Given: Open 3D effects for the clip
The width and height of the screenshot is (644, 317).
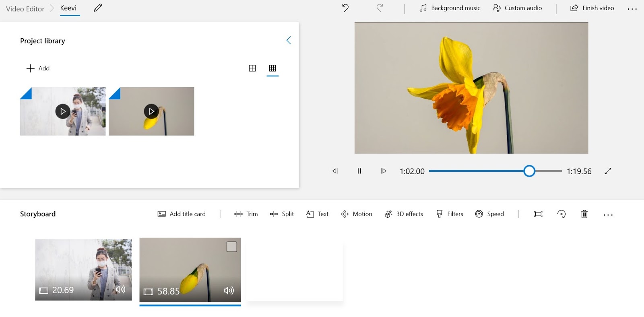Looking at the screenshot, I should (404, 214).
